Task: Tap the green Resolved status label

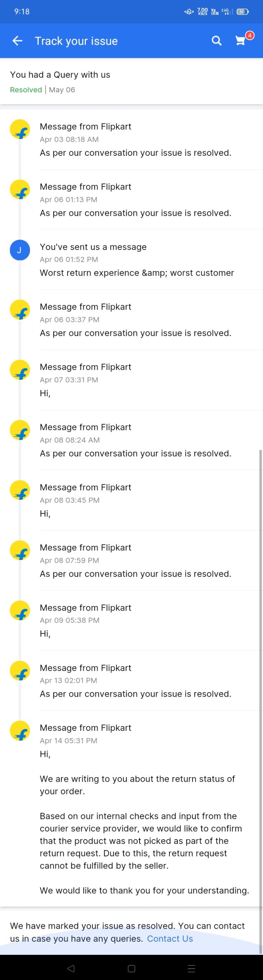Action: [x=26, y=90]
